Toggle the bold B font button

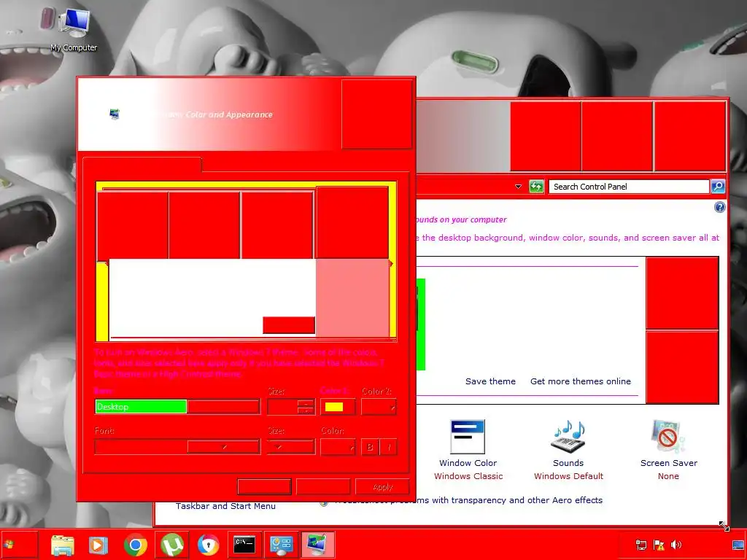click(370, 447)
